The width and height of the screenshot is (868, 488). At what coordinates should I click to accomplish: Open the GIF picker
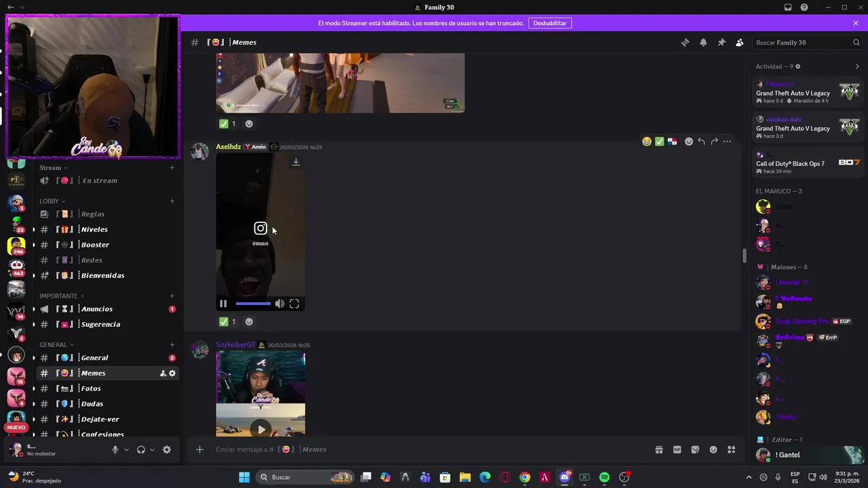(x=677, y=449)
